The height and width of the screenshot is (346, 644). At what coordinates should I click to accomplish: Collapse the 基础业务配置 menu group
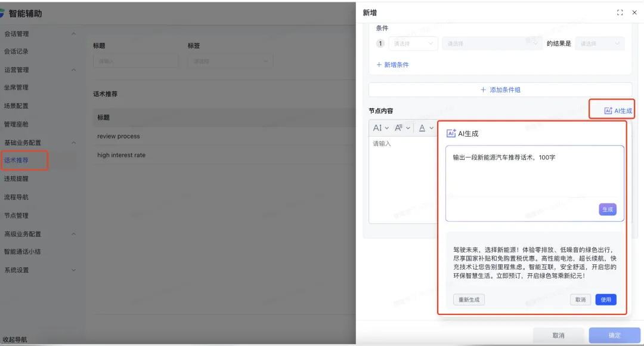[74, 143]
